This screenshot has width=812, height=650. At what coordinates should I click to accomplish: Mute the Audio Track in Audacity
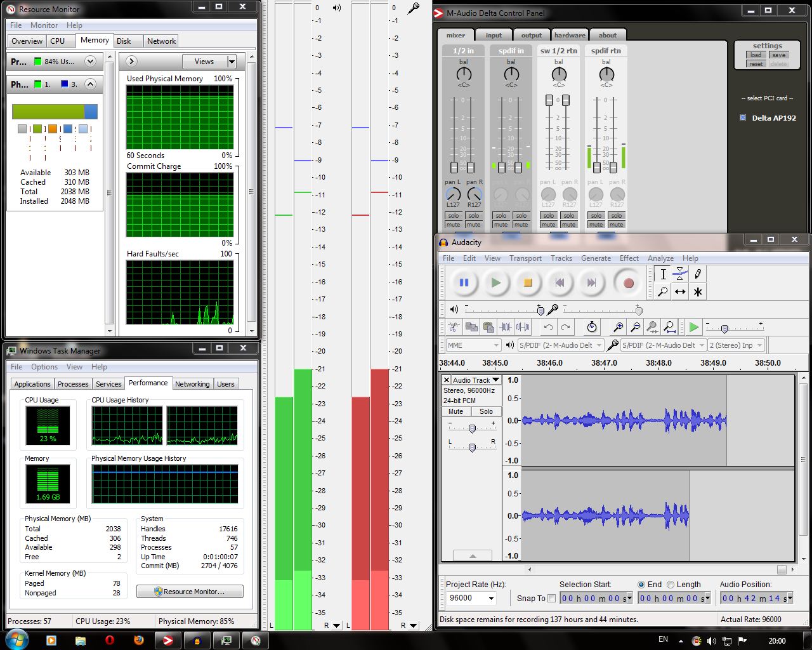click(455, 411)
